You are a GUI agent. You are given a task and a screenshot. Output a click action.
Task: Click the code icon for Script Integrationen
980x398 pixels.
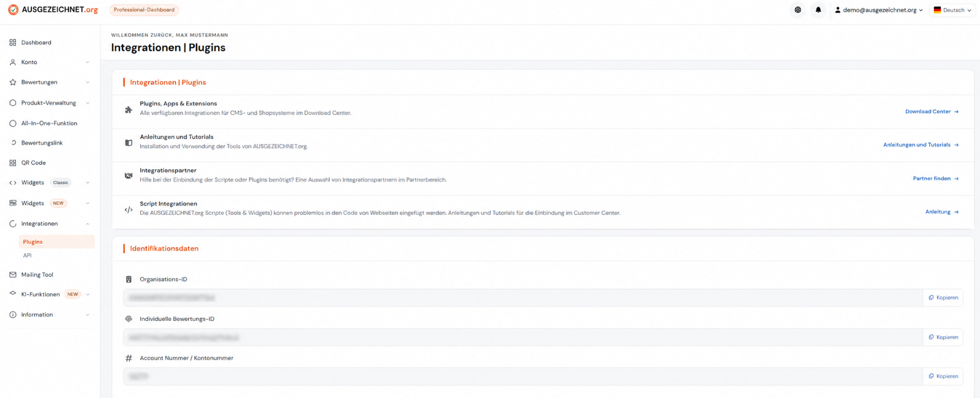[x=129, y=210]
